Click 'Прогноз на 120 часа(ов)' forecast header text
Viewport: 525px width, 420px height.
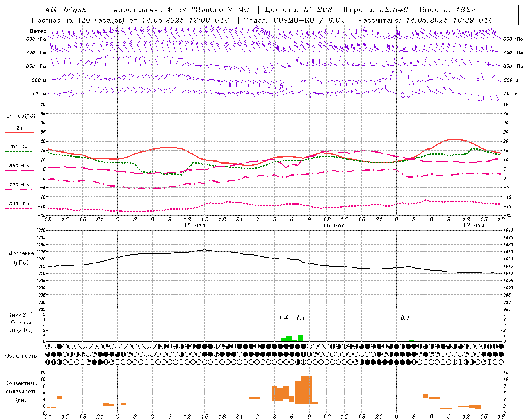pyautogui.click(x=79, y=20)
